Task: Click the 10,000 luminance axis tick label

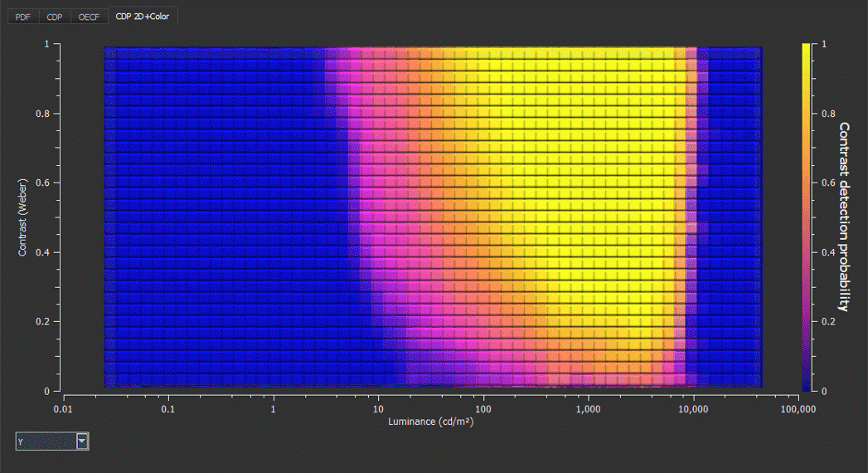Action: pyautogui.click(x=693, y=409)
